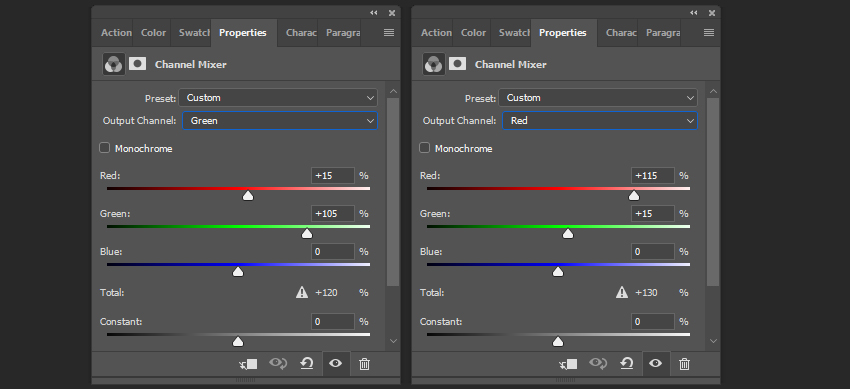850x389 pixels.
Task: Click Constant value field in right panel
Action: click(653, 322)
